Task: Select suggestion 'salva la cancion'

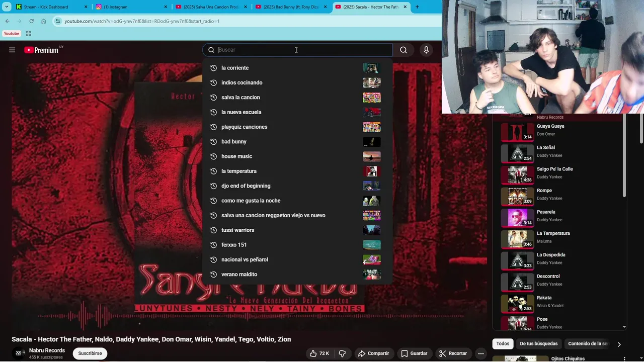Action: point(297,97)
